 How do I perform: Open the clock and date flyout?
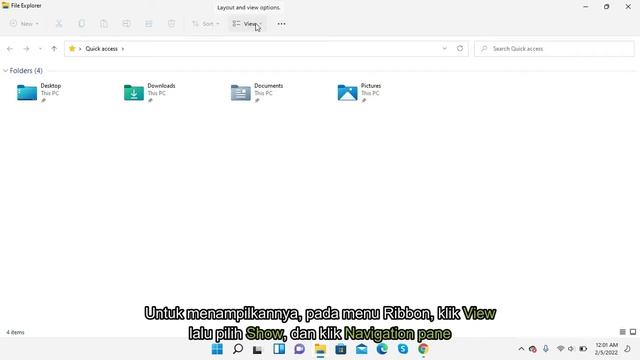pos(606,349)
